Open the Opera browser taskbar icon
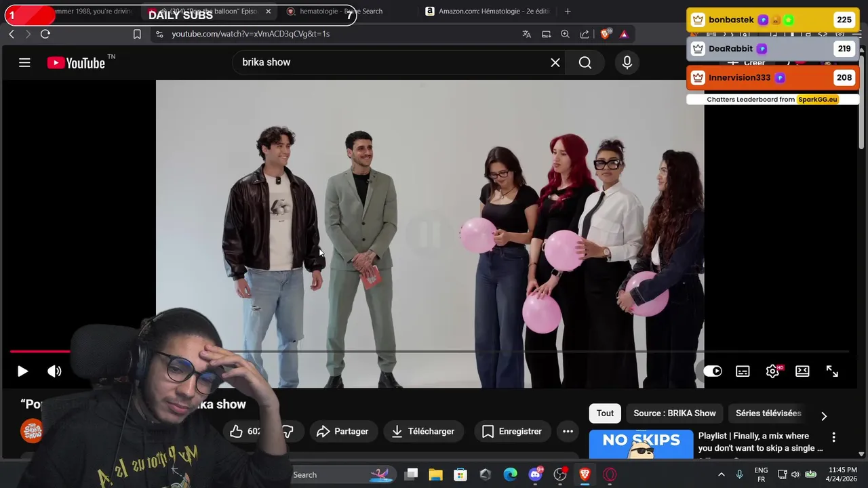Image resolution: width=868 pixels, height=488 pixels. tap(610, 474)
